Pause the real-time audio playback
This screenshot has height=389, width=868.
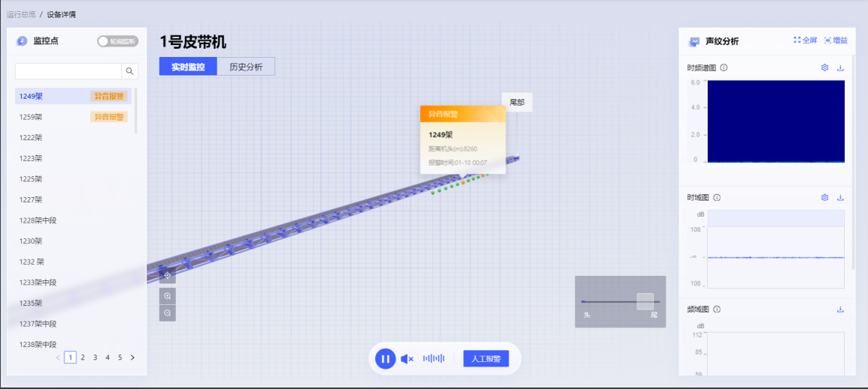(385, 359)
